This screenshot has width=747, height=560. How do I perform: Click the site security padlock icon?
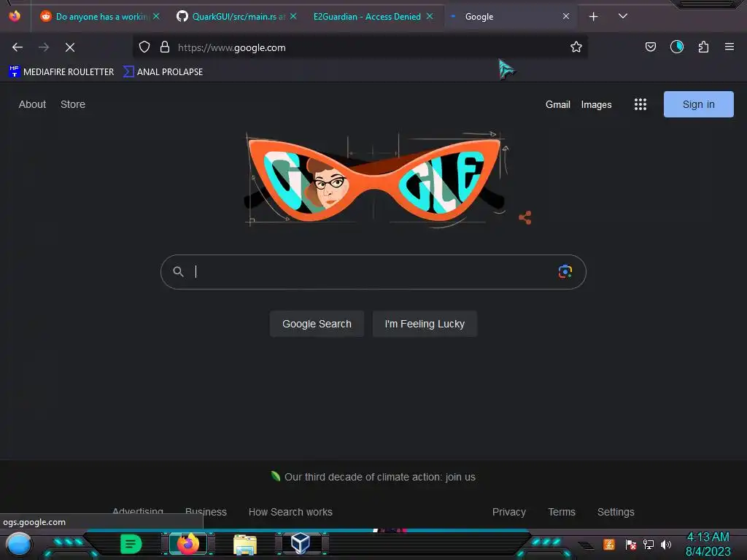pyautogui.click(x=165, y=47)
